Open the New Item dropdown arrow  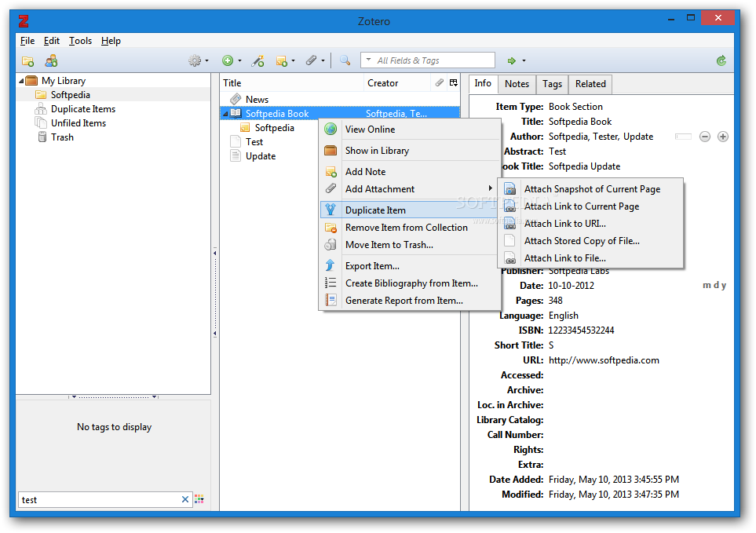pos(239,60)
